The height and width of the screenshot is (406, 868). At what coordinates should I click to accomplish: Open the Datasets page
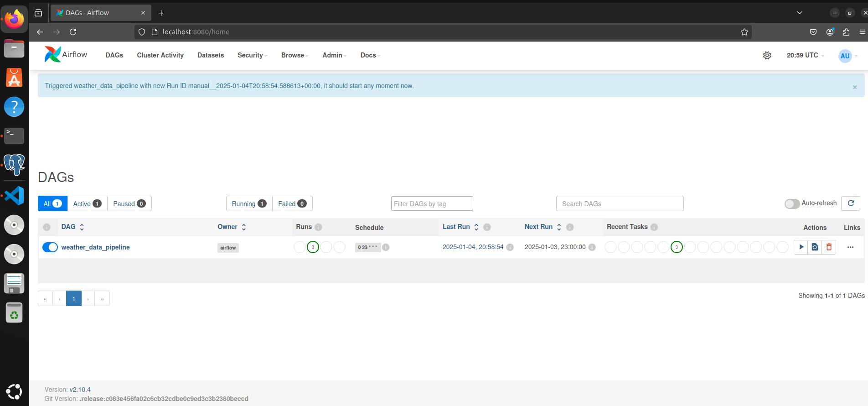[x=211, y=55]
